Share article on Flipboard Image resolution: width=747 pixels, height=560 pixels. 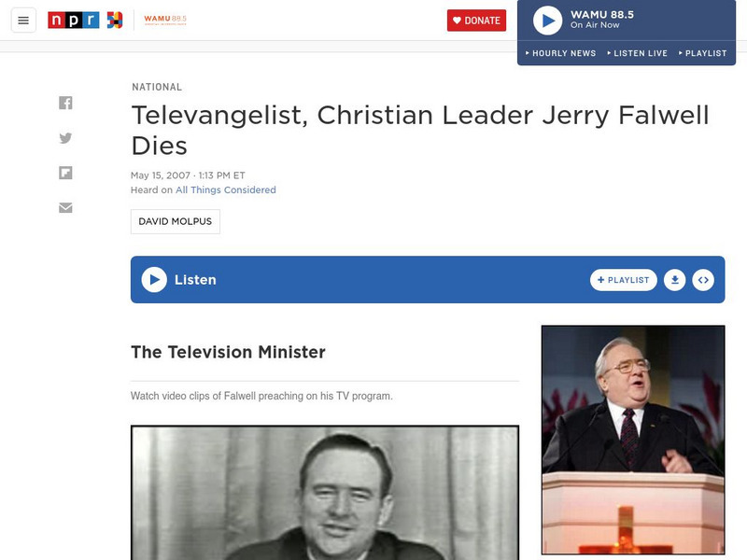[65, 173]
